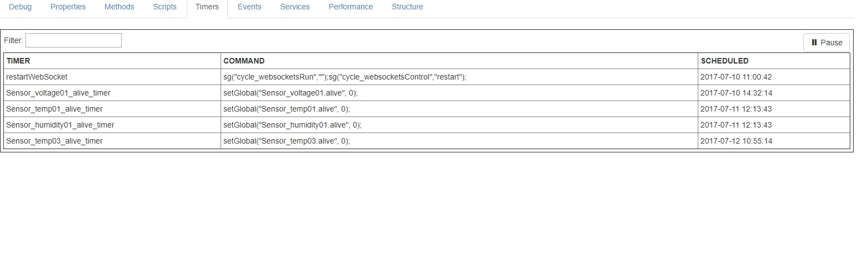View the Performance tab
The image size is (868, 275).
tap(351, 7)
